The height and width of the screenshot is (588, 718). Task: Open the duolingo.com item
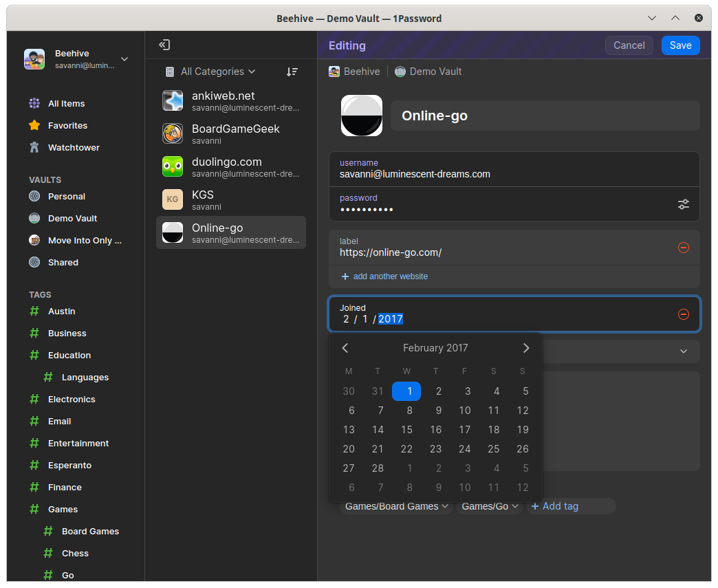pyautogui.click(x=231, y=166)
